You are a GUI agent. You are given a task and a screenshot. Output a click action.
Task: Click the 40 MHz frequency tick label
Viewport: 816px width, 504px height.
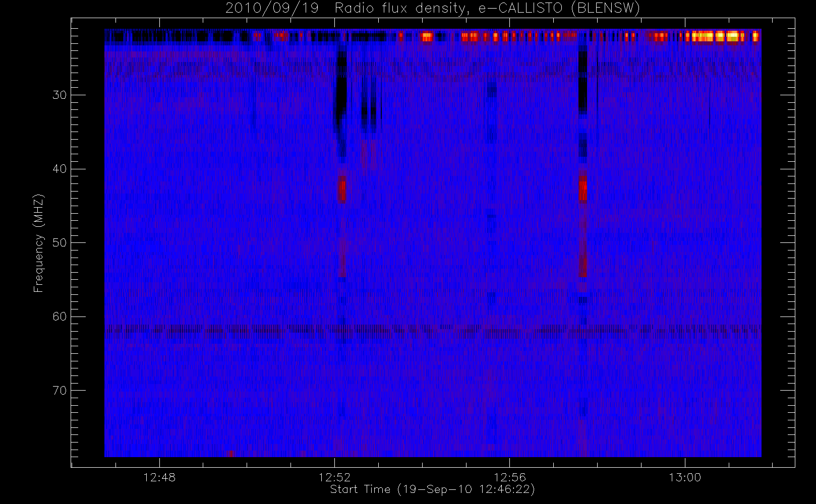coord(60,169)
